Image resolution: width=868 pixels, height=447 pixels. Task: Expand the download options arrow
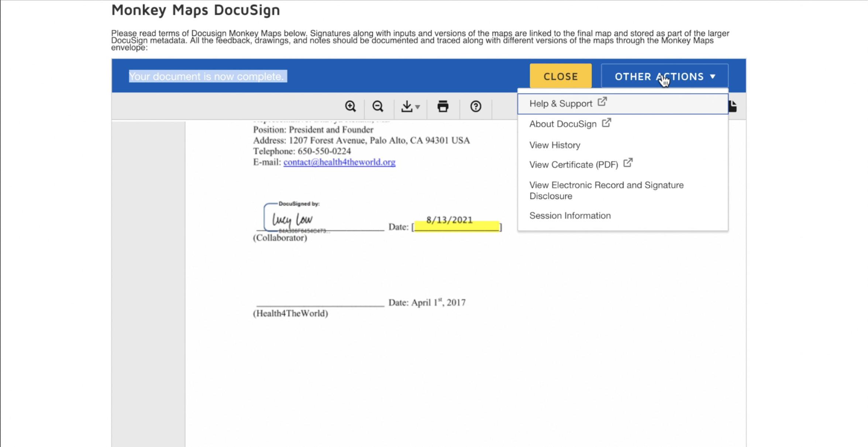coord(417,107)
